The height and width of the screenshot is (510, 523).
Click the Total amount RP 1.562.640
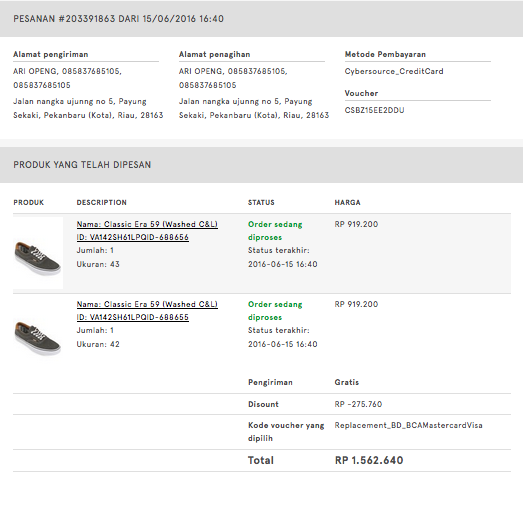coord(369,460)
